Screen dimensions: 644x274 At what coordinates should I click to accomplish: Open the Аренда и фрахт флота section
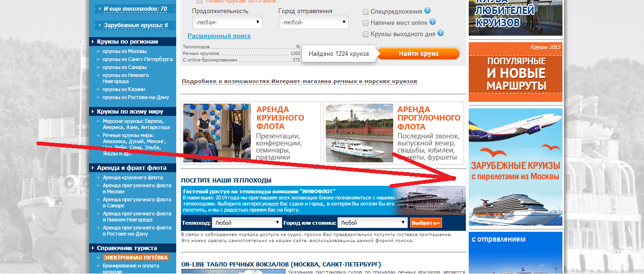click(x=132, y=167)
